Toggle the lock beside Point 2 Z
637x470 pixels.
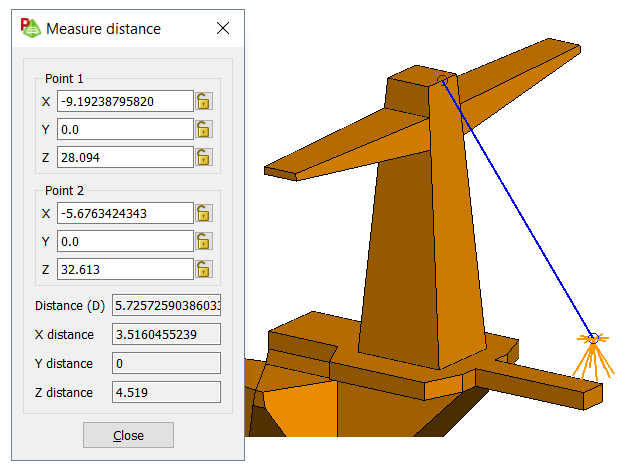204,269
